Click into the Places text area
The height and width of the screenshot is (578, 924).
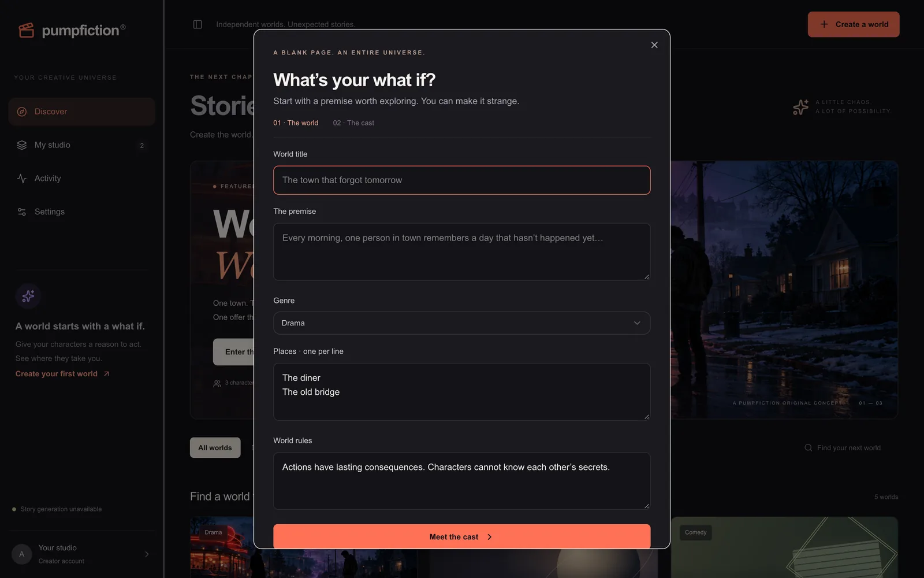(462, 392)
